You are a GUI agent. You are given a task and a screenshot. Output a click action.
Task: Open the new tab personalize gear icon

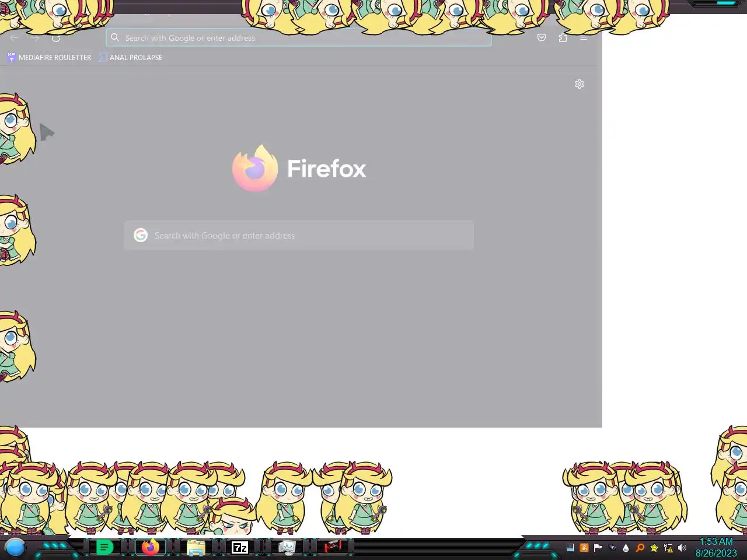580,84
